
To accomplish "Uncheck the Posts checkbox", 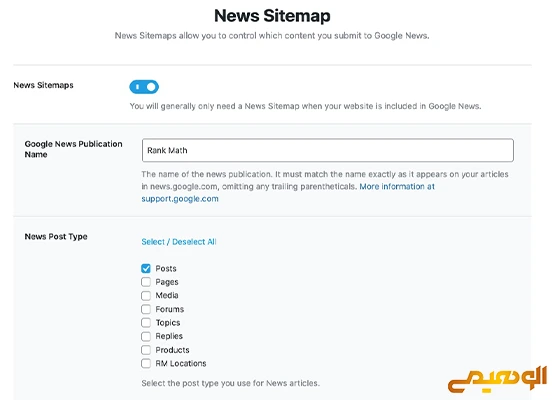I will click(x=146, y=269).
